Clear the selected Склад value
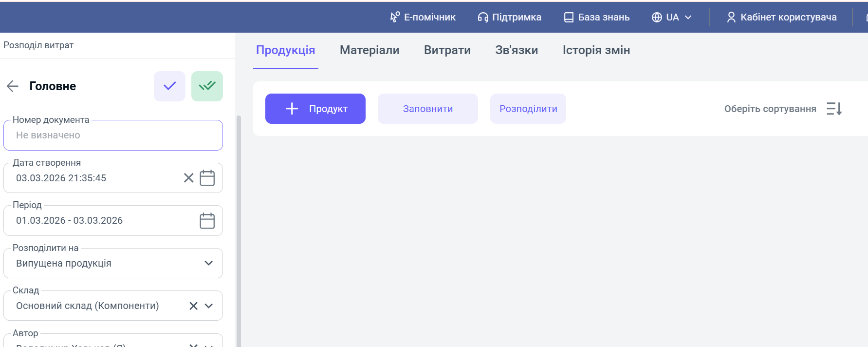 [x=193, y=306]
